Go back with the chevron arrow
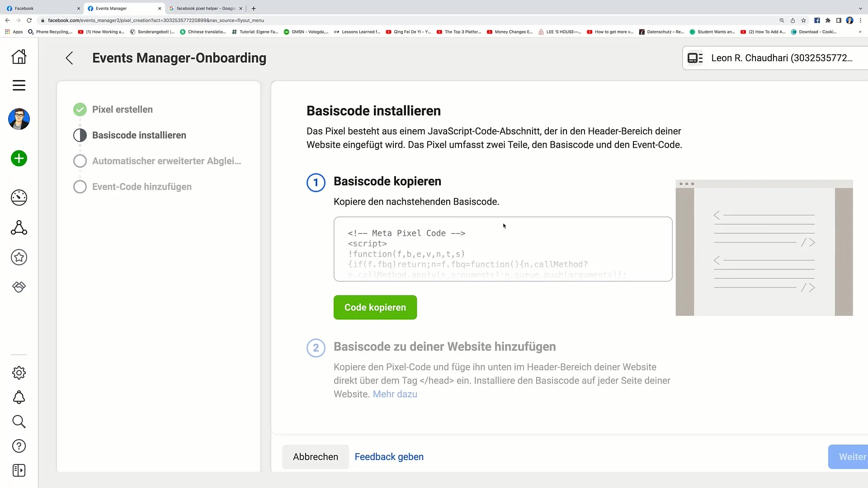The width and height of the screenshot is (868, 488). click(69, 58)
